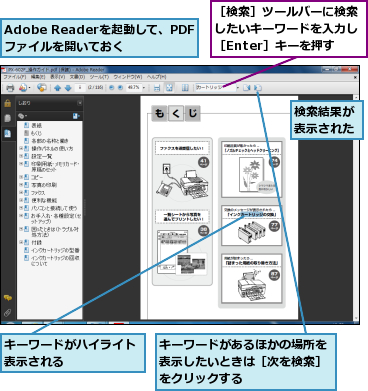Select the Bookmarks panel icon
Image resolution: width=368 pixels, height=391 pixels.
(x=7, y=133)
